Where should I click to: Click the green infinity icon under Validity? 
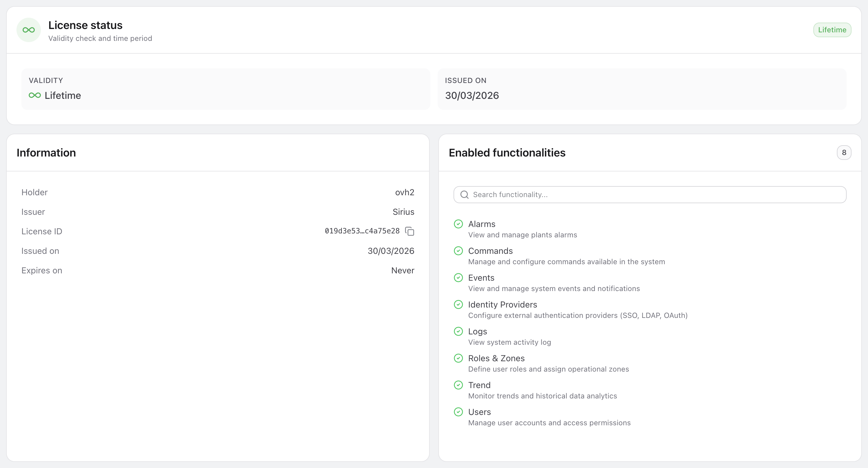35,95
